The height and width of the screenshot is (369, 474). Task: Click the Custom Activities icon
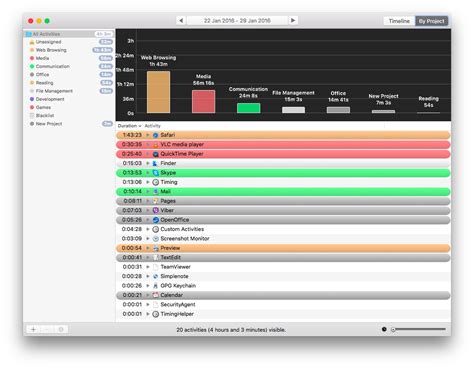(x=155, y=229)
